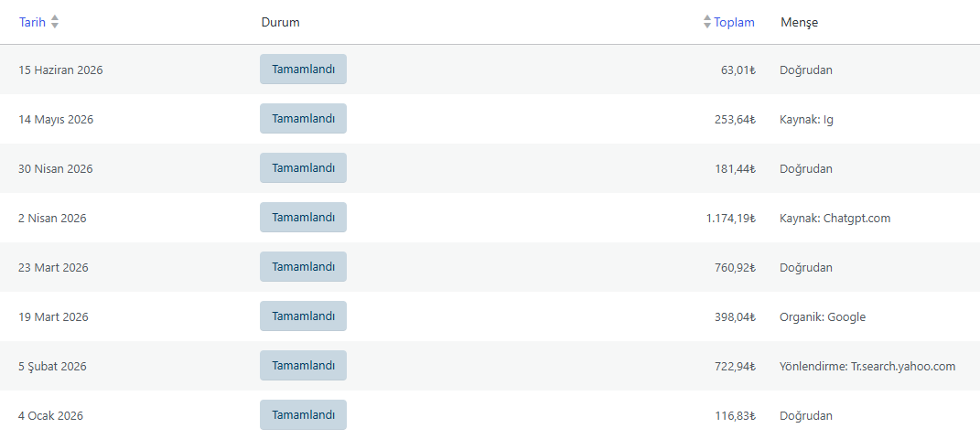Click Tamamlandı badge on 2 Nisan 2026
This screenshot has height=439, width=980.
pos(303,218)
